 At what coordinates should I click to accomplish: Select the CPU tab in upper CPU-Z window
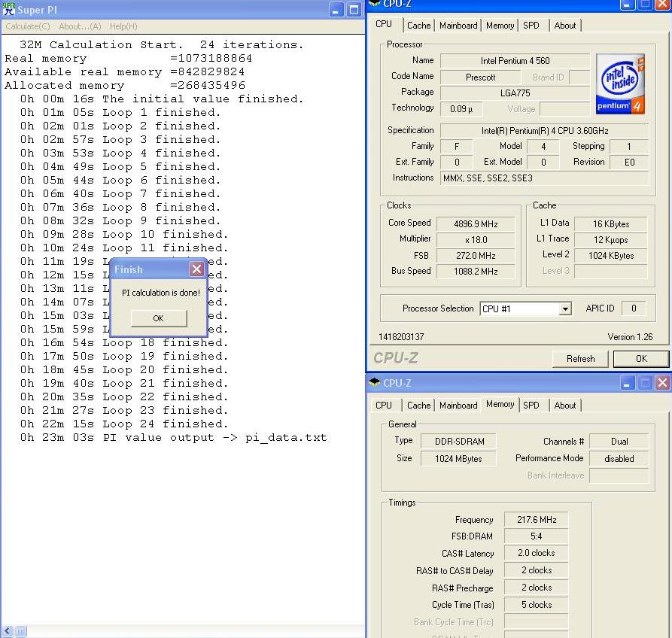click(x=384, y=24)
